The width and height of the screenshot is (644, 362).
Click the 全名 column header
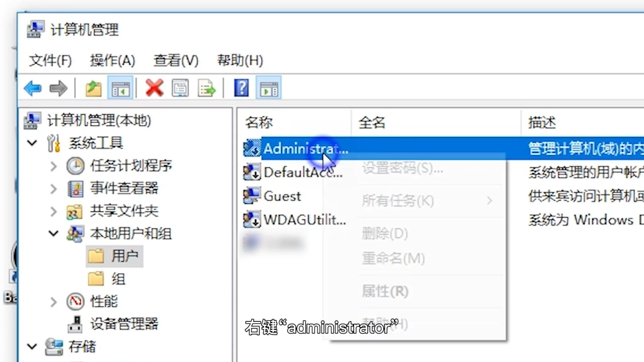372,122
